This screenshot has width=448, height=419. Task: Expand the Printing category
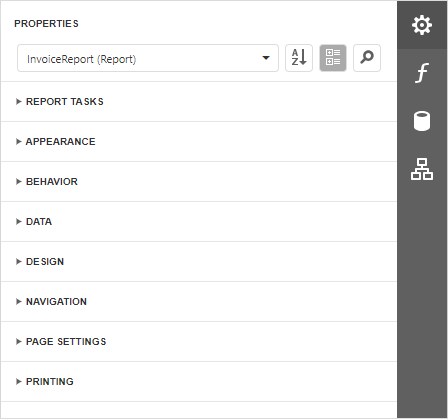click(x=199, y=382)
